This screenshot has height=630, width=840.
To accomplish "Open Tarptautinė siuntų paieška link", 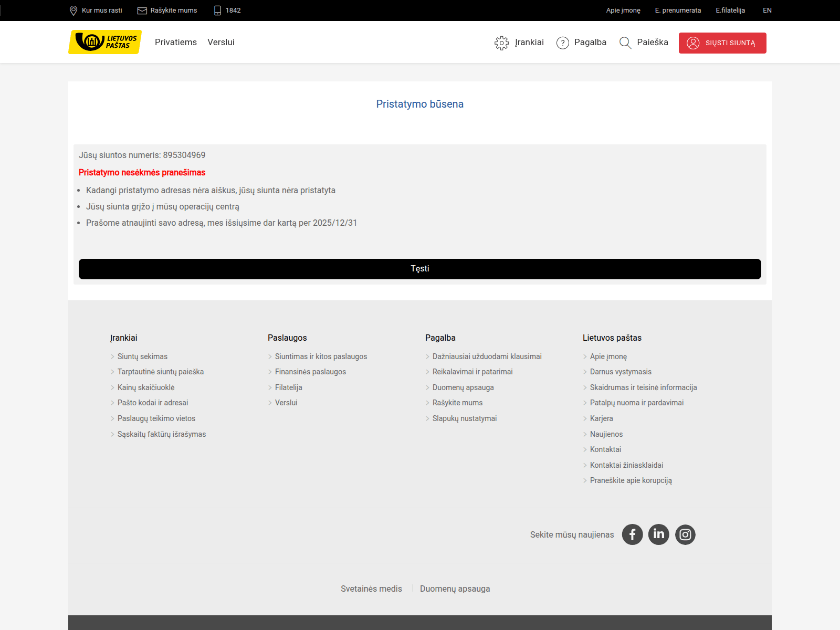I will 161,372.
